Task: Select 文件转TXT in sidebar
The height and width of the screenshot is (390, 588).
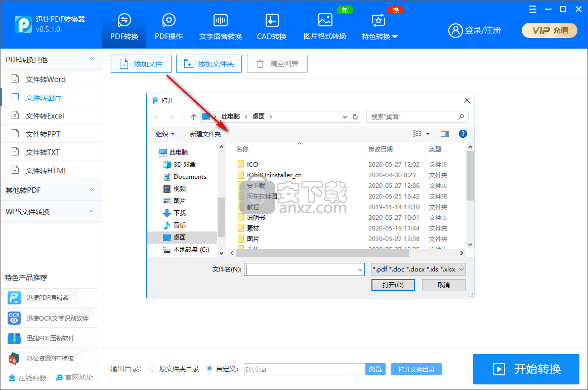Action: point(51,152)
